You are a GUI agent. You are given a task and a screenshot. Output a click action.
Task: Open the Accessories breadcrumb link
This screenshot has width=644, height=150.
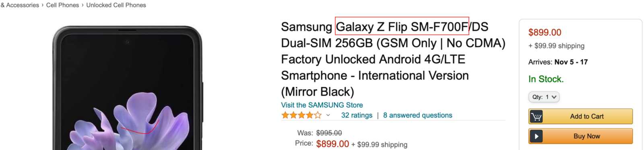pyautogui.click(x=20, y=5)
